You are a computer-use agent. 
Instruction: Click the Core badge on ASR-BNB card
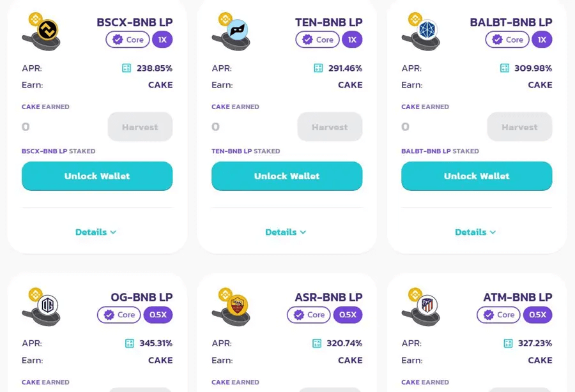coord(308,315)
